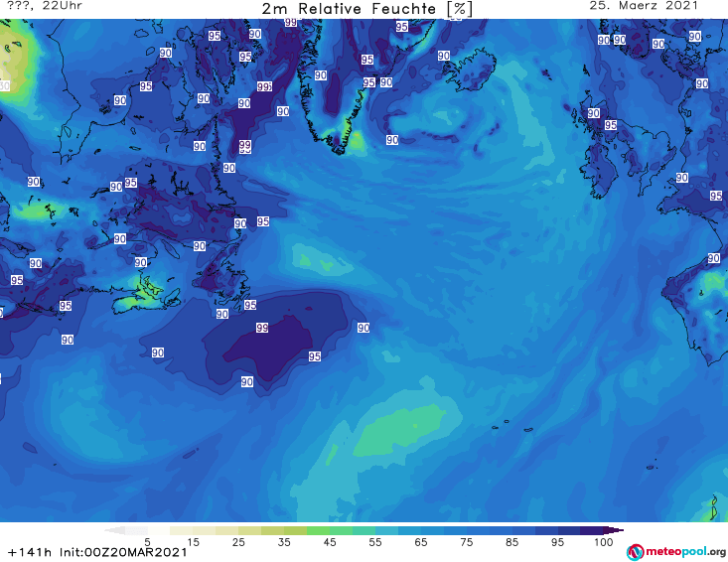The image size is (728, 562).
Task: Click the legend value '55'
Action: pos(375,542)
